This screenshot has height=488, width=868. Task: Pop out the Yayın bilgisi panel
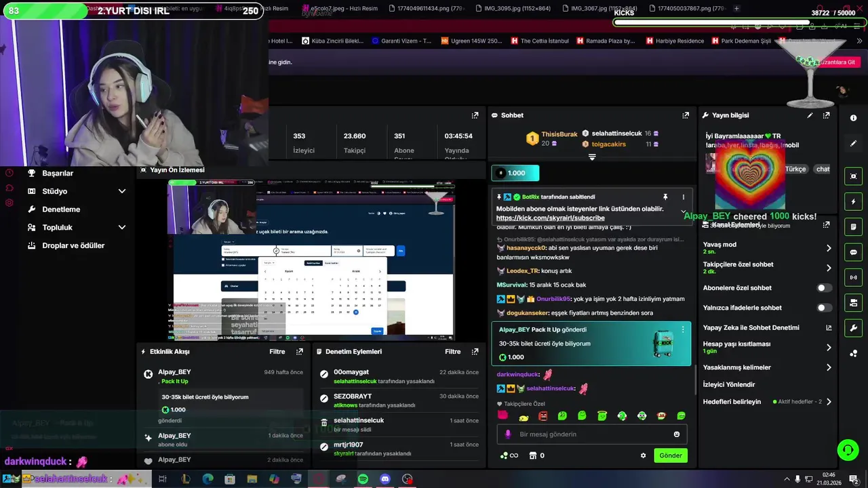click(x=826, y=115)
